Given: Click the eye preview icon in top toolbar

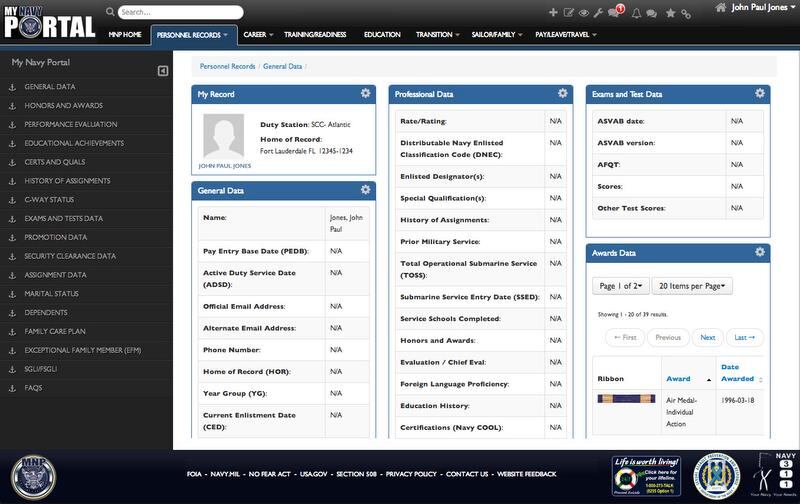Looking at the screenshot, I should [x=584, y=13].
